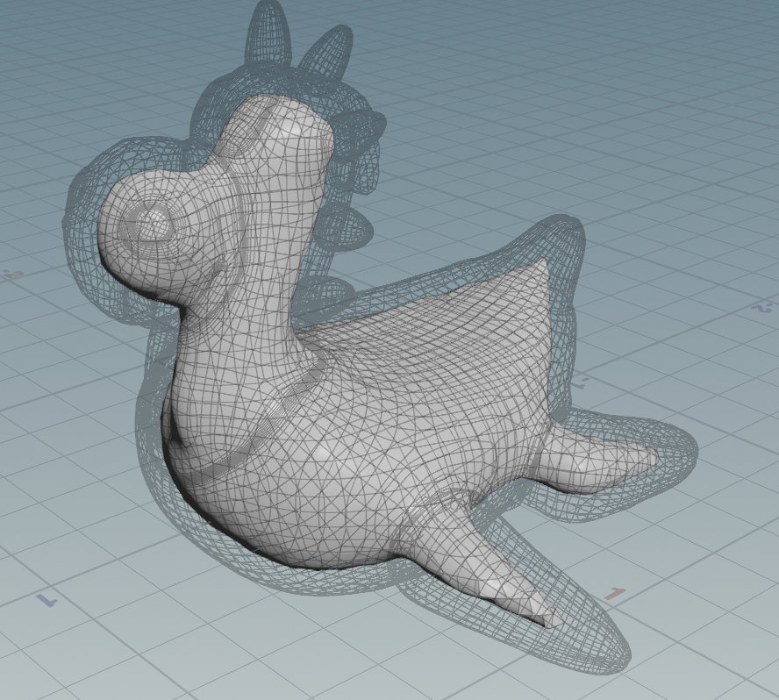Select the pointed tip of the front flipper

[x=551, y=621]
